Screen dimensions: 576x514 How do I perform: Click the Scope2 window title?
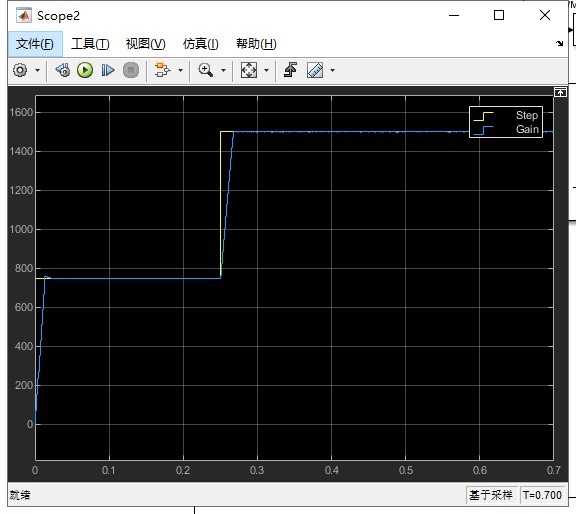[58, 16]
